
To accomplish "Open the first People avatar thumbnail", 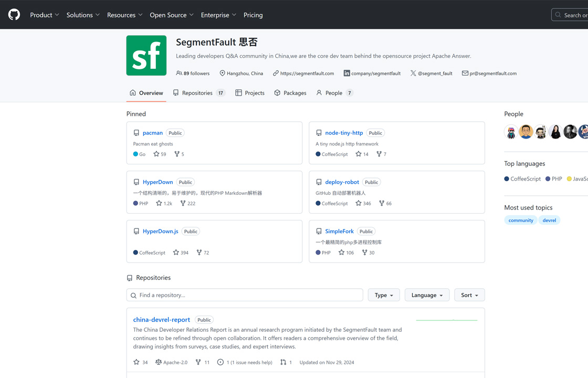I will click(511, 132).
